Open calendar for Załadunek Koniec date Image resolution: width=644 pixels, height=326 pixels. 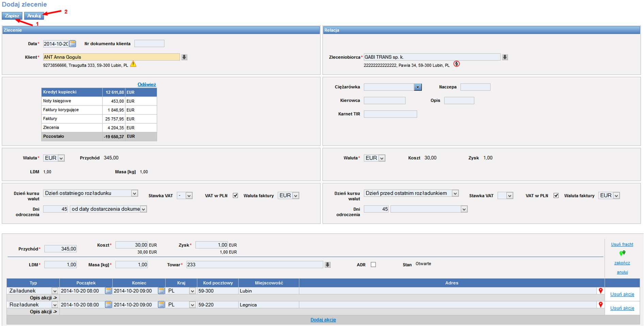pos(161,291)
